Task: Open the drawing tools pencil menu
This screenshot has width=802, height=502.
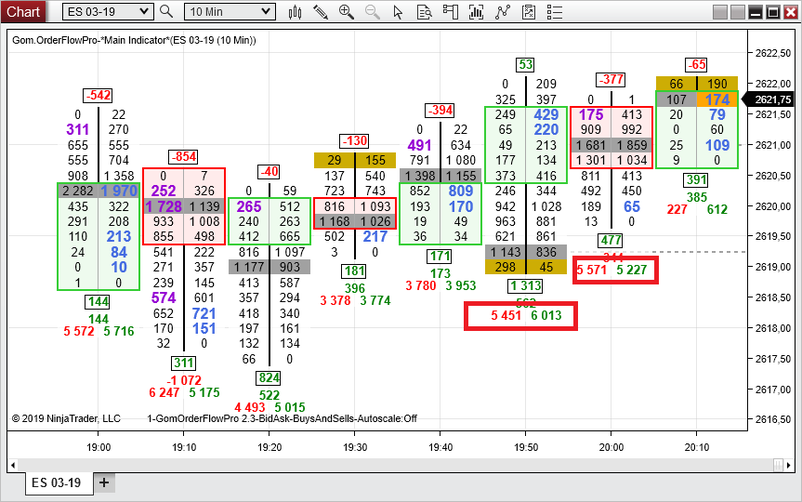Action: [321, 12]
